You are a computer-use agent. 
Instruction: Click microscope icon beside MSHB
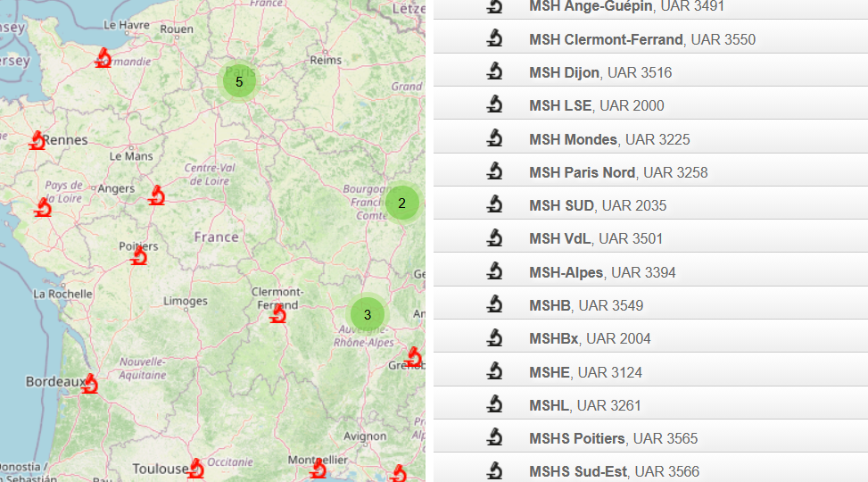pos(494,304)
